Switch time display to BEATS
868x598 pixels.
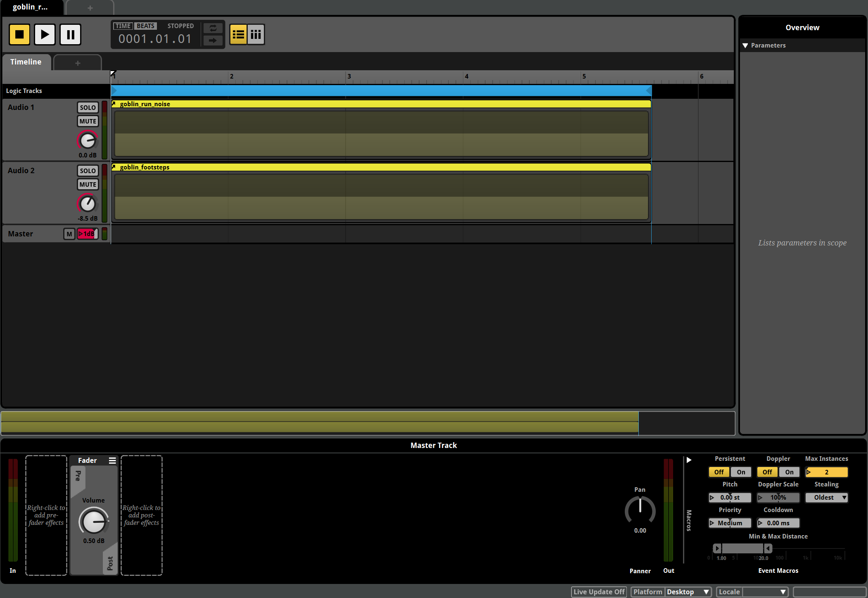(x=145, y=26)
